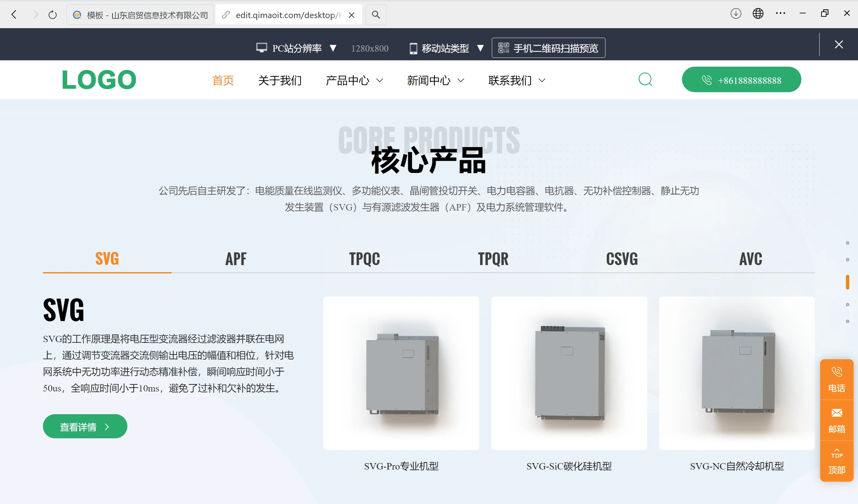Open the SVG-SiC碳化硅机型 product image
The width and height of the screenshot is (858, 504).
coord(569,373)
